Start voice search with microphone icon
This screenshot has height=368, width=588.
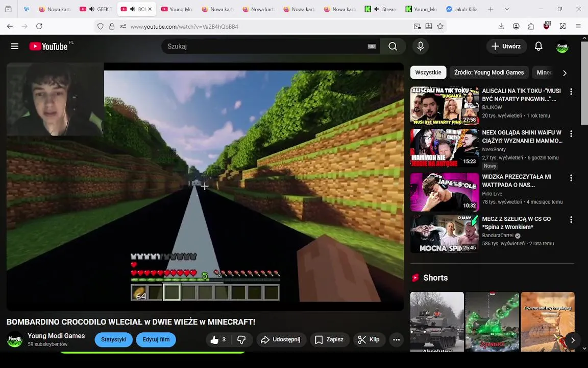[421, 46]
